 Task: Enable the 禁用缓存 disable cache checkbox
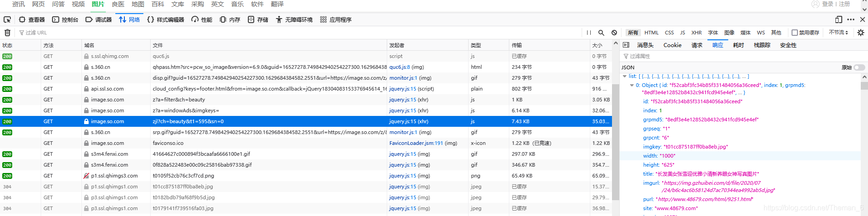point(795,33)
